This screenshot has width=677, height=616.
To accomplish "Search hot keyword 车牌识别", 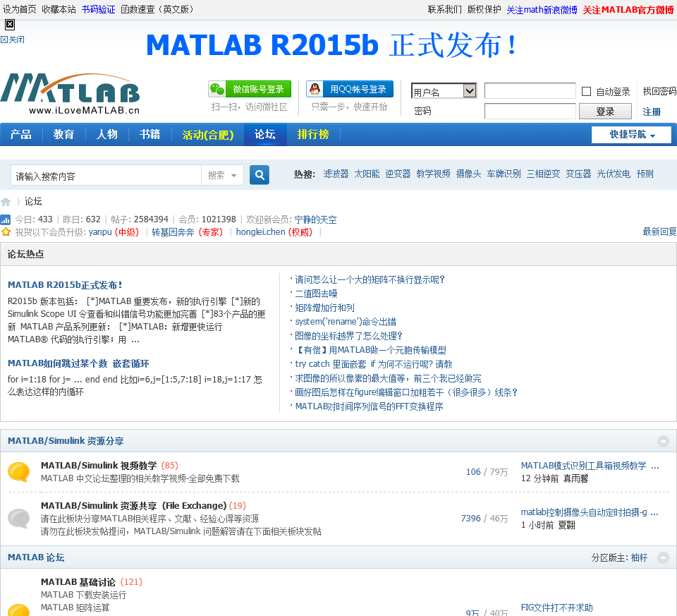I will (x=504, y=174).
